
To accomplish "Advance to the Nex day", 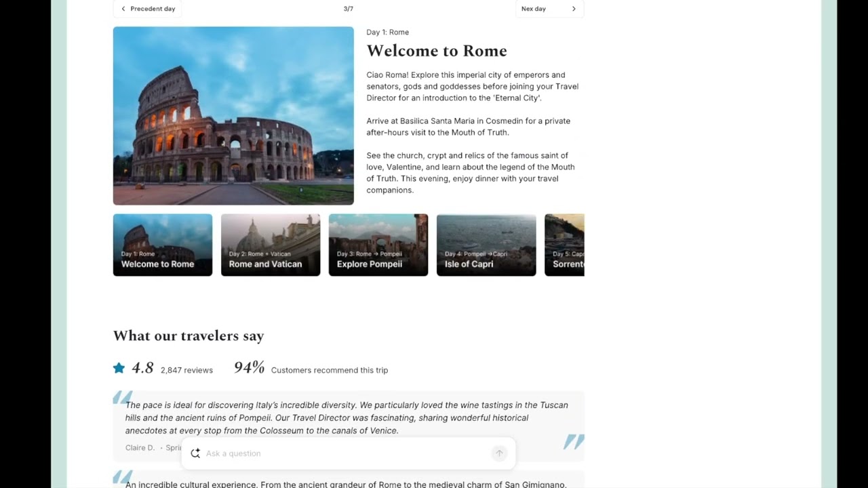I will (549, 9).
